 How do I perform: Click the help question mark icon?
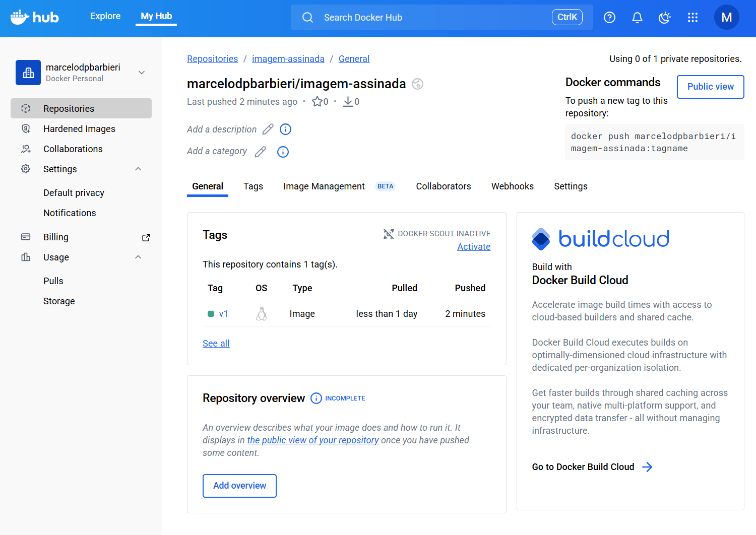click(x=609, y=18)
